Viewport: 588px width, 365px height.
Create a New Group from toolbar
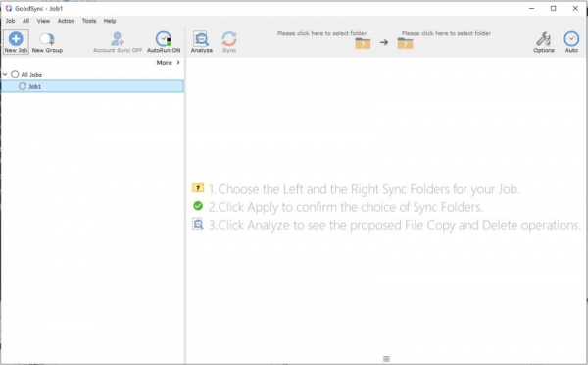47,42
